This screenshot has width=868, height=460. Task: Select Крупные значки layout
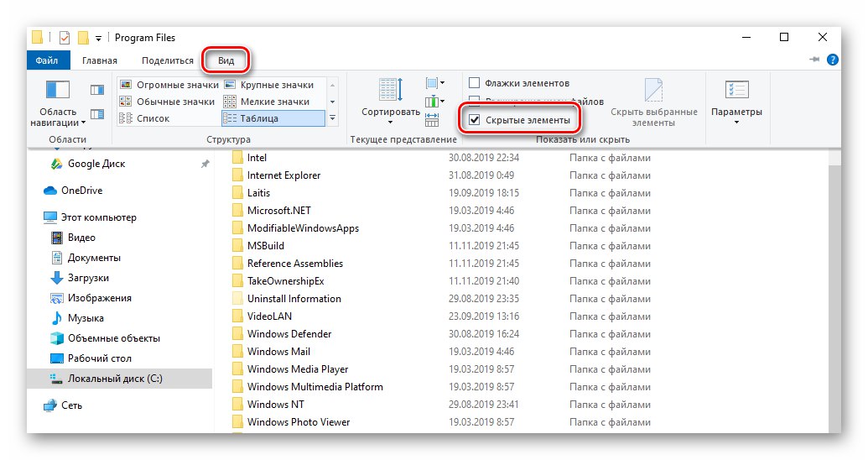tap(269, 85)
